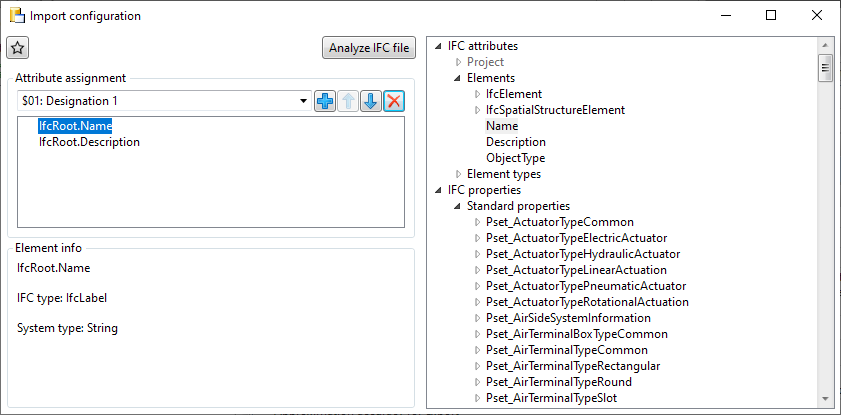Select Pset_AirTerminalTypeCommon item
841x415 pixels.
pyautogui.click(x=567, y=350)
